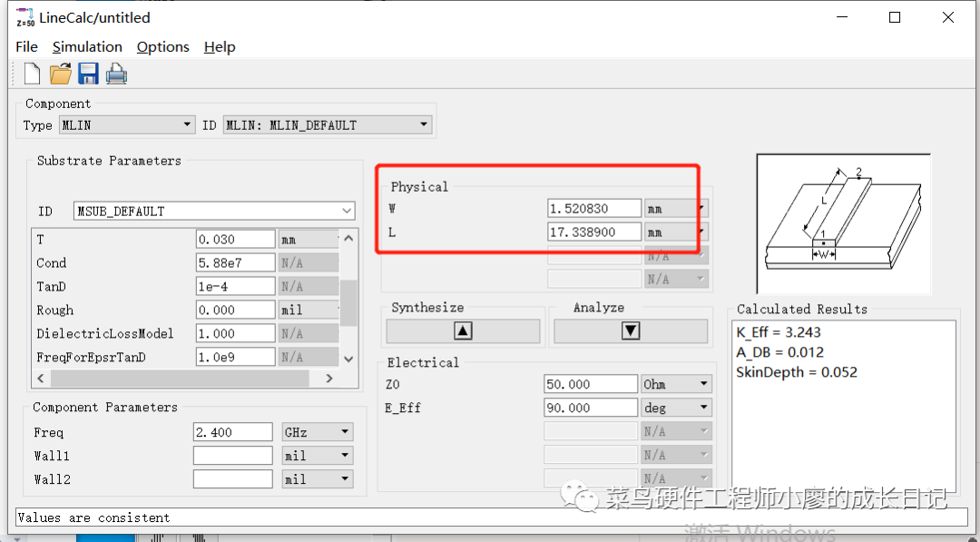Click the T field showing 0.030

tap(236, 240)
